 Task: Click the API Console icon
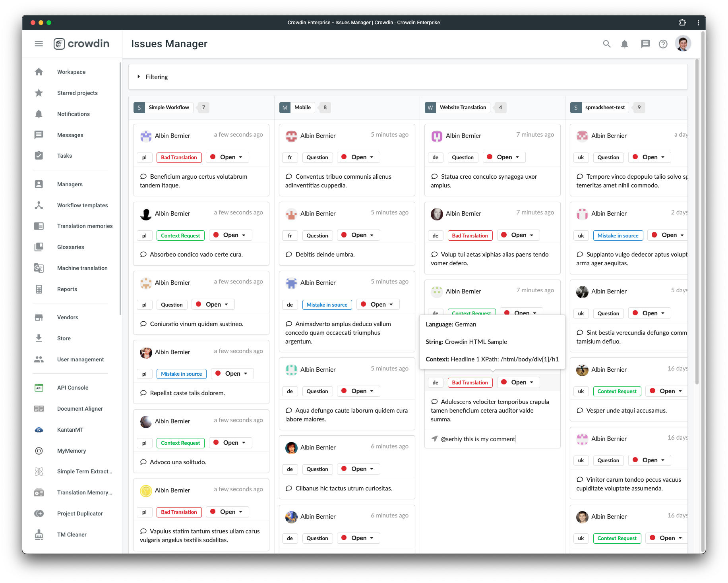pyautogui.click(x=39, y=388)
